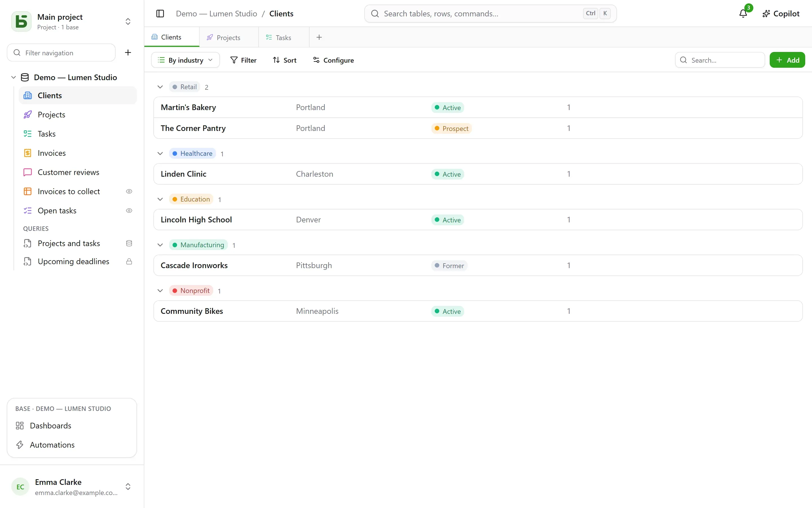Click database icon beside Projects and tasks

tap(129, 243)
